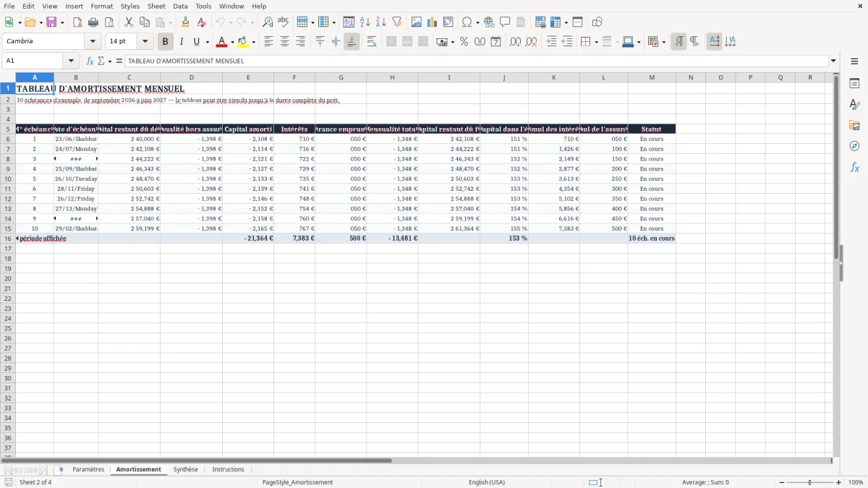Open Find & Replace tool

[268, 22]
